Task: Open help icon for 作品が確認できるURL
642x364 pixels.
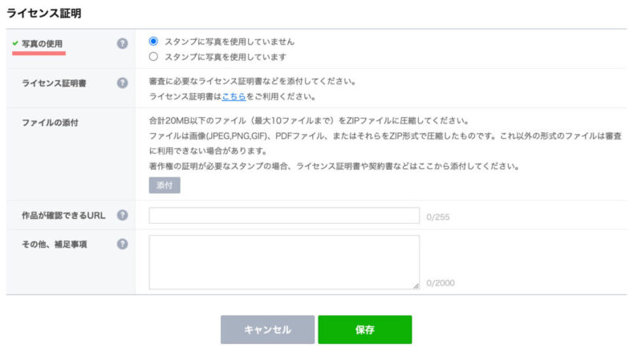Action: pos(122,215)
